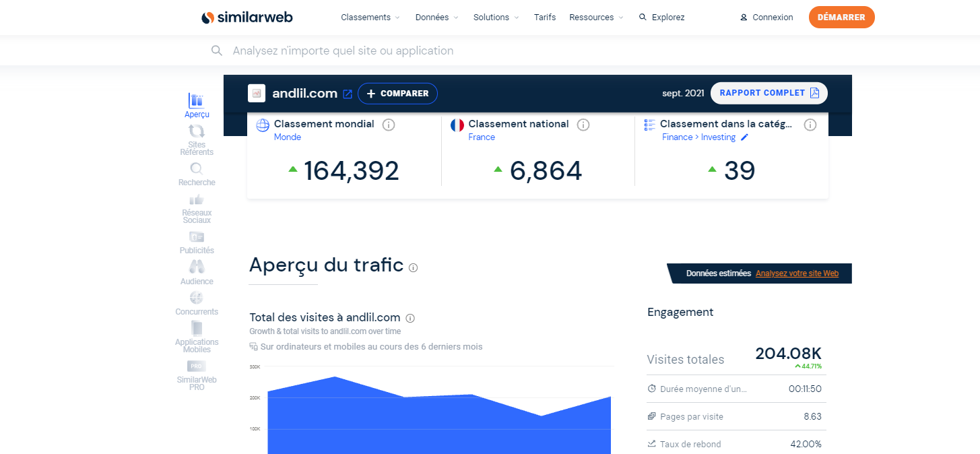Open andlil.com external link icon
This screenshot has height=454, width=980.
pos(348,94)
